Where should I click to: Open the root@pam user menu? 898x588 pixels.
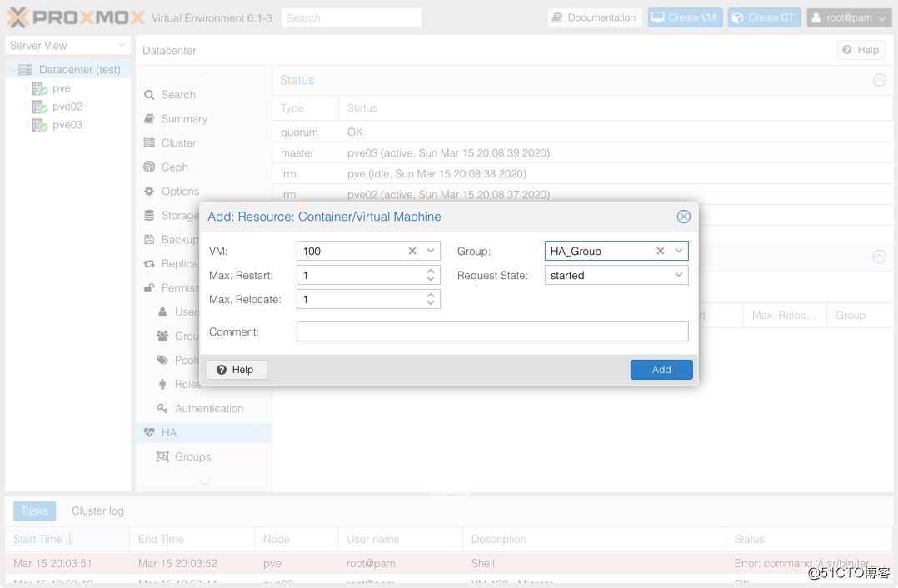point(850,17)
